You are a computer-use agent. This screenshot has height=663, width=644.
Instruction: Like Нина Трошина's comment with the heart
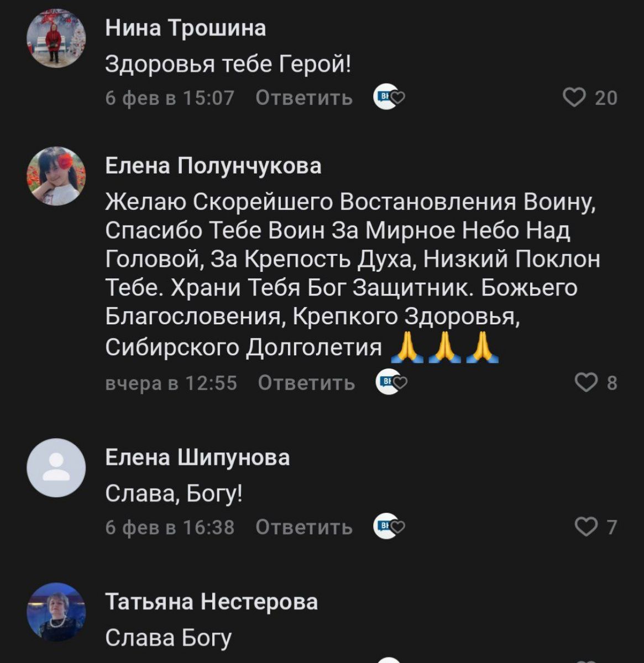click(x=574, y=98)
